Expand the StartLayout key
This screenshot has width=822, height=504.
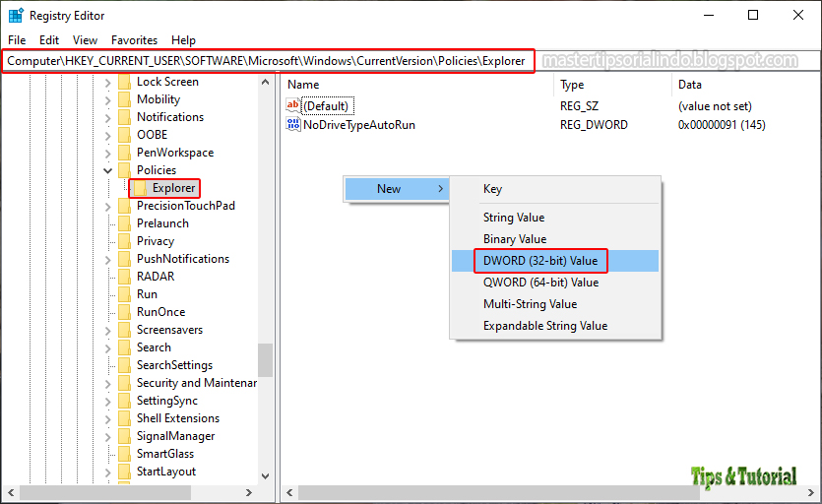pyautogui.click(x=108, y=472)
